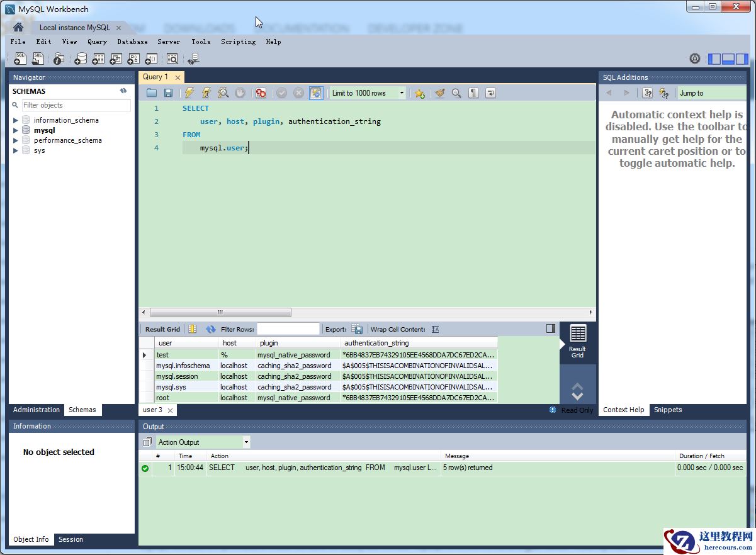The width and height of the screenshot is (756, 555).
Task: Create a new SQL tab for queries
Action: (x=20, y=59)
